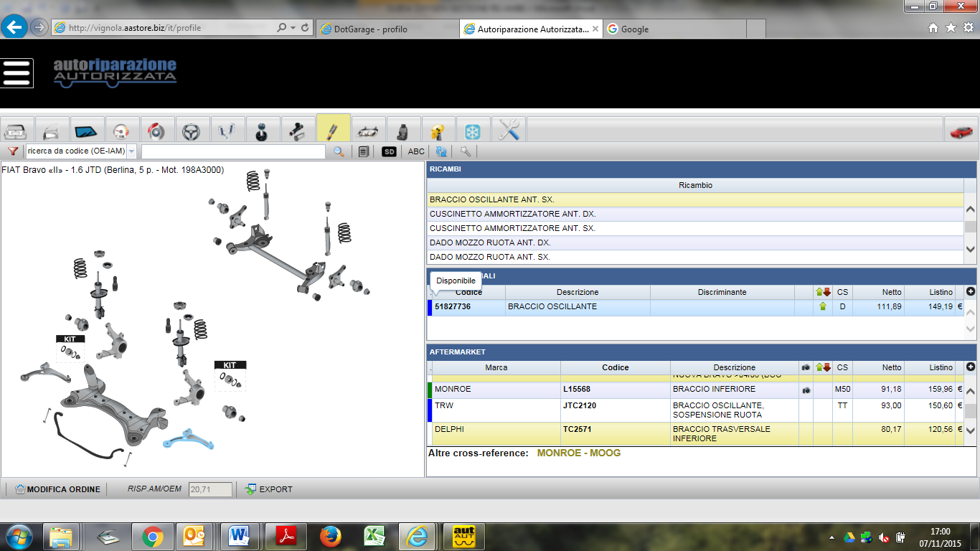The width and height of the screenshot is (980, 551).
Task: Select the car door parts category icon
Action: click(x=52, y=131)
